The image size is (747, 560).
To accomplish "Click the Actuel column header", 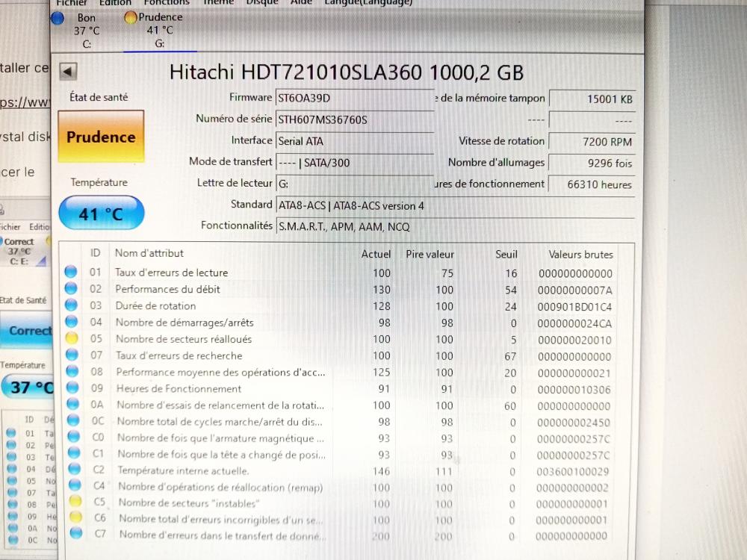I will [376, 255].
